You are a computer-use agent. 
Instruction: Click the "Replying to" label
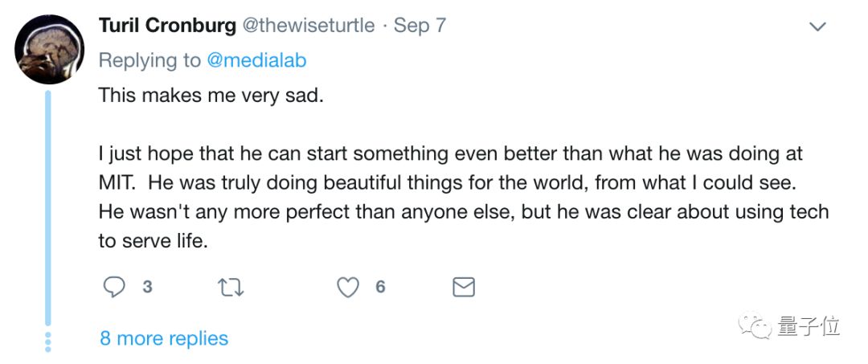pos(149,60)
